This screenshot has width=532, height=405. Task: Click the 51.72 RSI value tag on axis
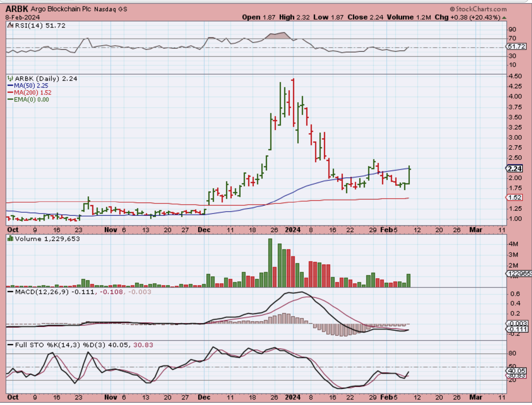(516, 47)
